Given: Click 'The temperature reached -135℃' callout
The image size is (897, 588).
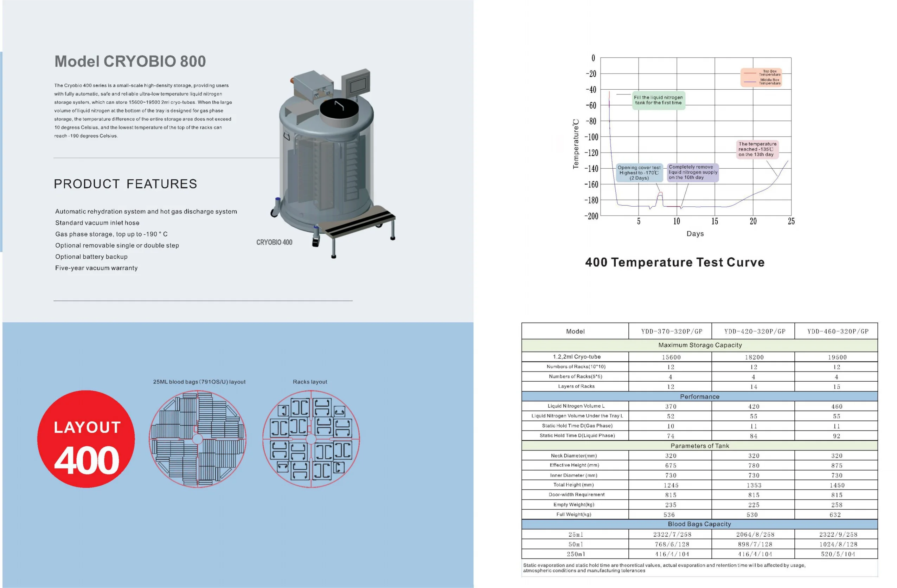Looking at the screenshot, I should pos(757,149).
